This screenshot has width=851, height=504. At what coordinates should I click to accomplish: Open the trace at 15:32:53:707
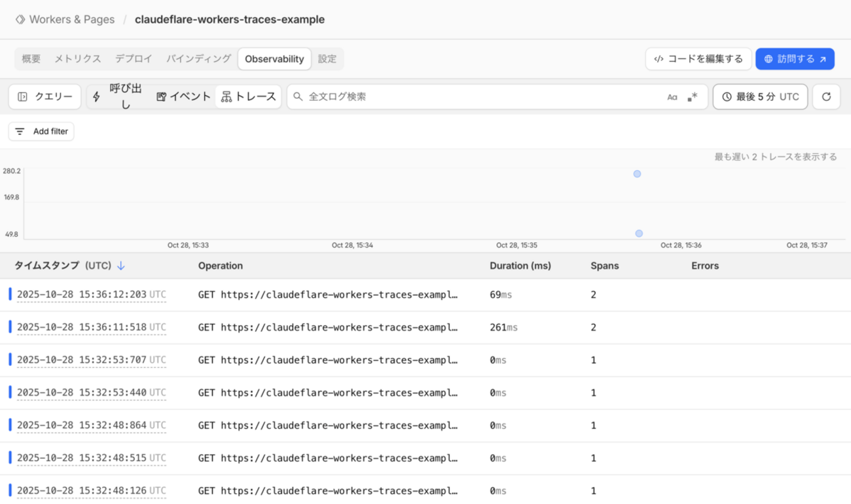pos(425,360)
